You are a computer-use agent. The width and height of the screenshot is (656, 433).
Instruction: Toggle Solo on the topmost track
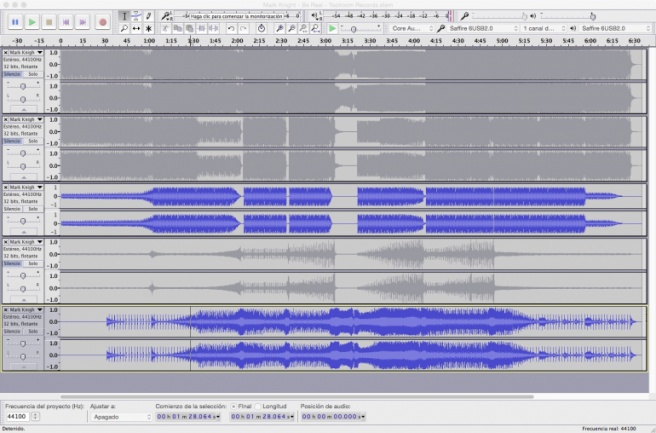[33, 74]
